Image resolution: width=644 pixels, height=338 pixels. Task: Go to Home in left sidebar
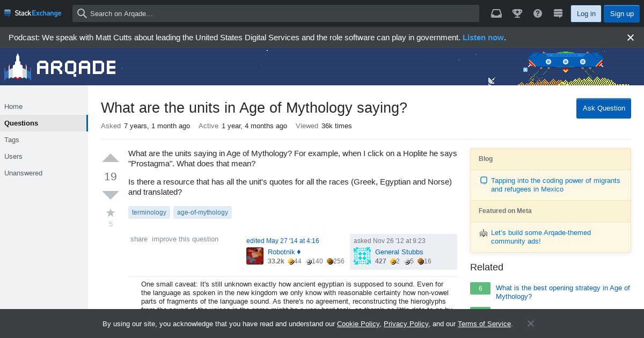44,106
